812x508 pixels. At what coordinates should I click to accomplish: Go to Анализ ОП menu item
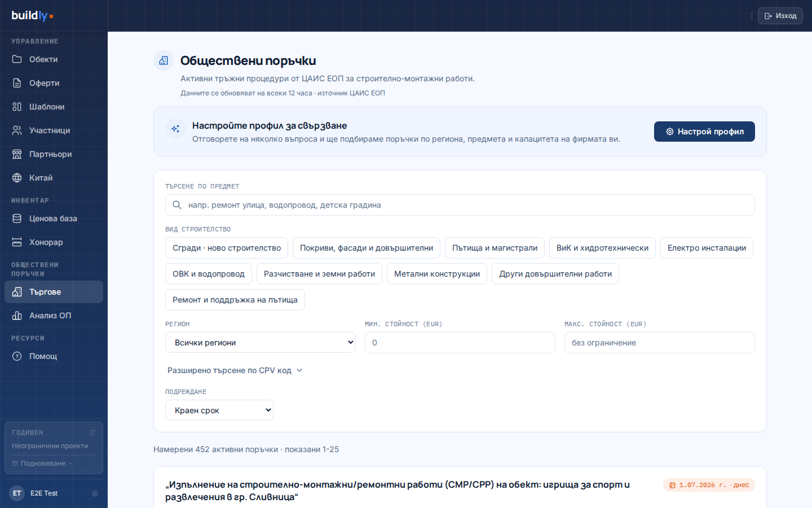coord(54,316)
